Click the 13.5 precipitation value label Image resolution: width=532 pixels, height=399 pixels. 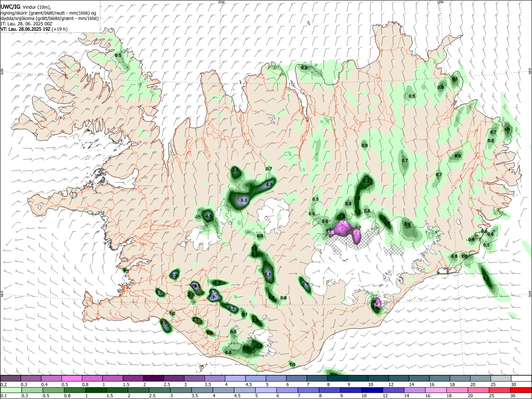[x=196, y=286]
